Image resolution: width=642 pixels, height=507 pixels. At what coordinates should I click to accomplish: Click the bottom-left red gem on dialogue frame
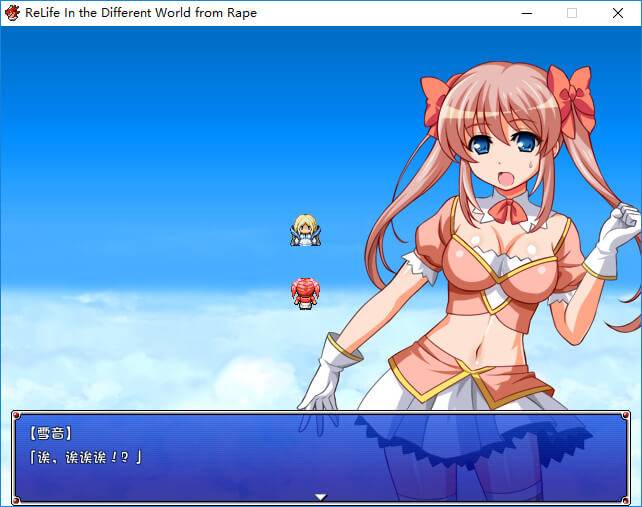coord(17,500)
